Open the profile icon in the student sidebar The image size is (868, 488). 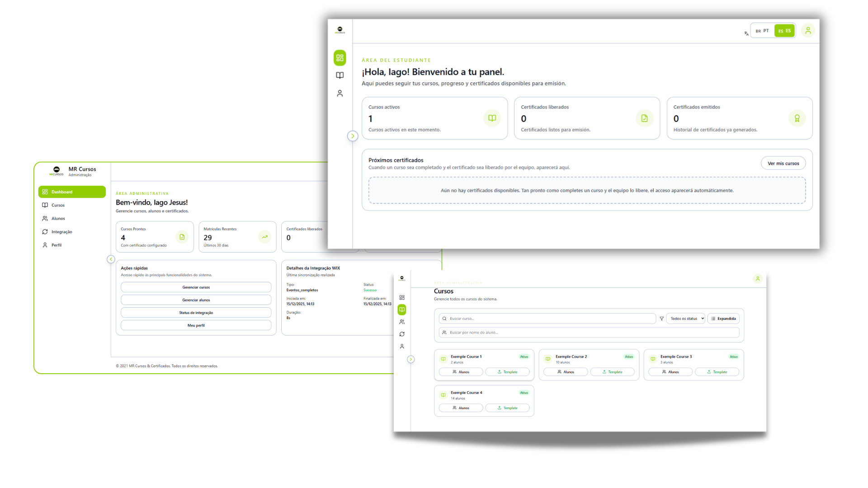[x=340, y=94]
